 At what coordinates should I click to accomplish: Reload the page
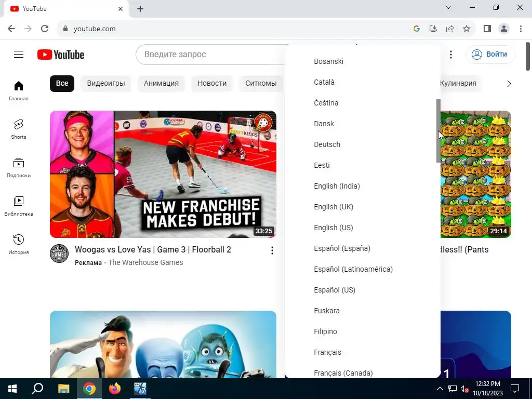click(x=45, y=29)
